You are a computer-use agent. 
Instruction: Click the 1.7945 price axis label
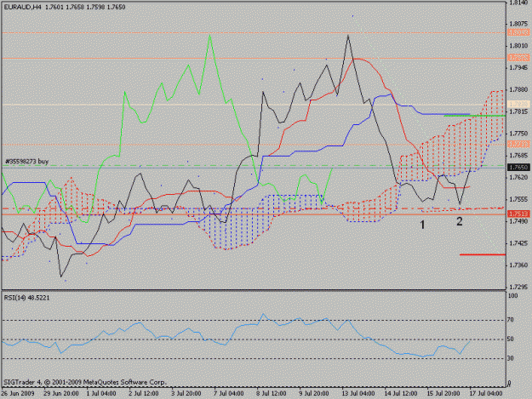click(519, 68)
